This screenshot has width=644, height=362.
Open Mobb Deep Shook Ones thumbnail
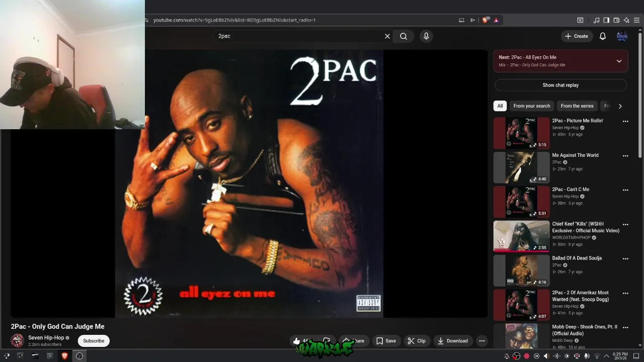pos(521,336)
